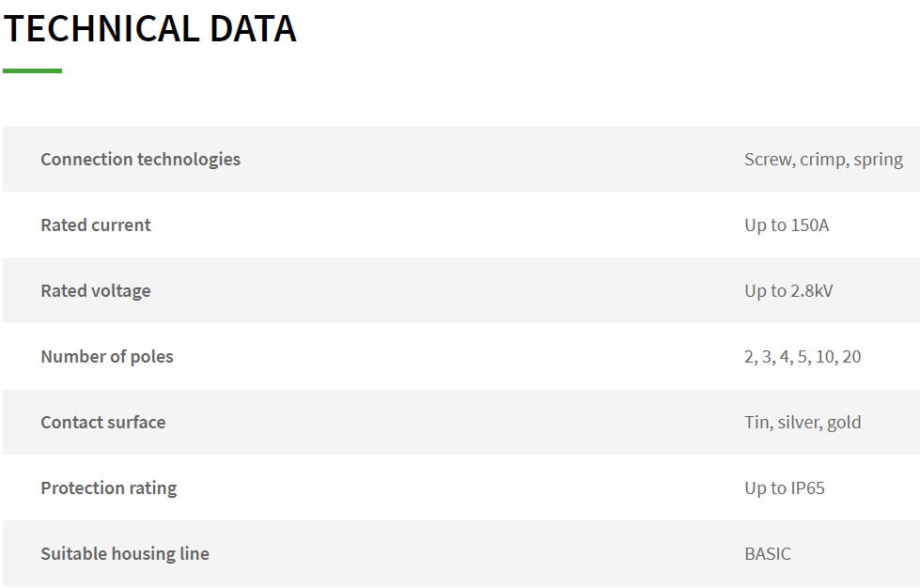Select the Connection technologies label
920x588 pixels.
click(x=140, y=159)
